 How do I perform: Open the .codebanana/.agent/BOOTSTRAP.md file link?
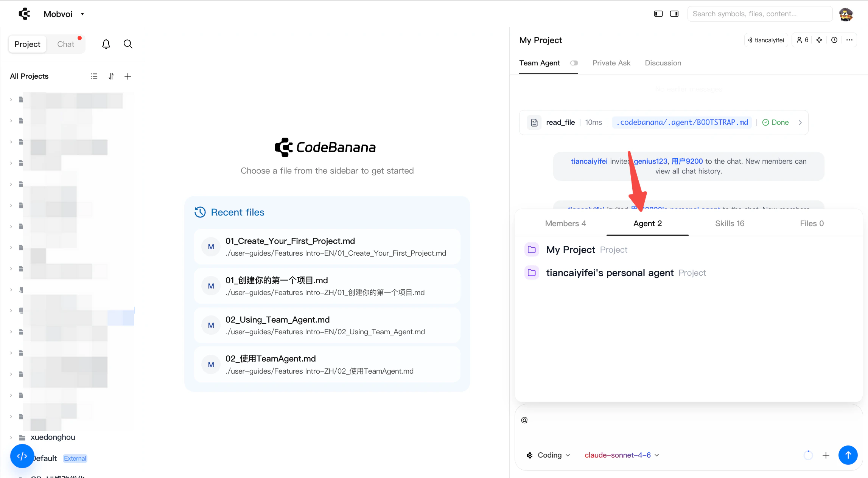coord(682,123)
